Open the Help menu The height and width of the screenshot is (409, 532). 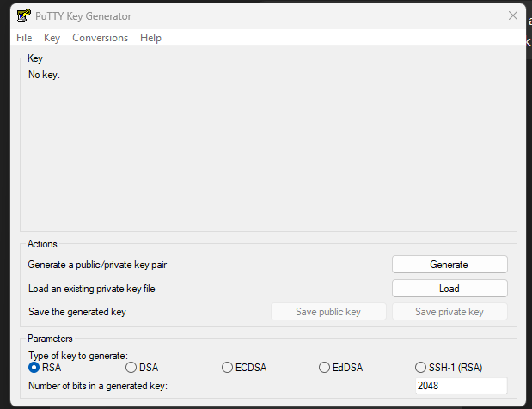click(150, 38)
